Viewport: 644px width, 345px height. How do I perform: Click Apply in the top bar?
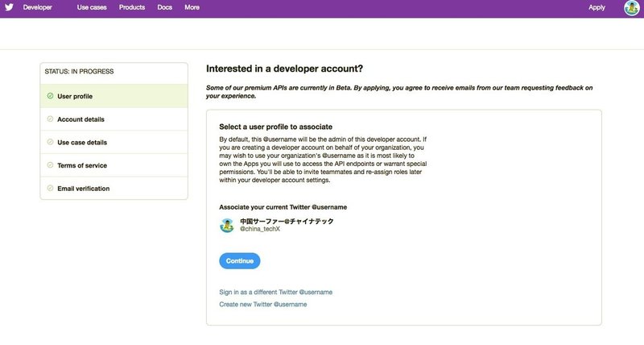pos(597,7)
